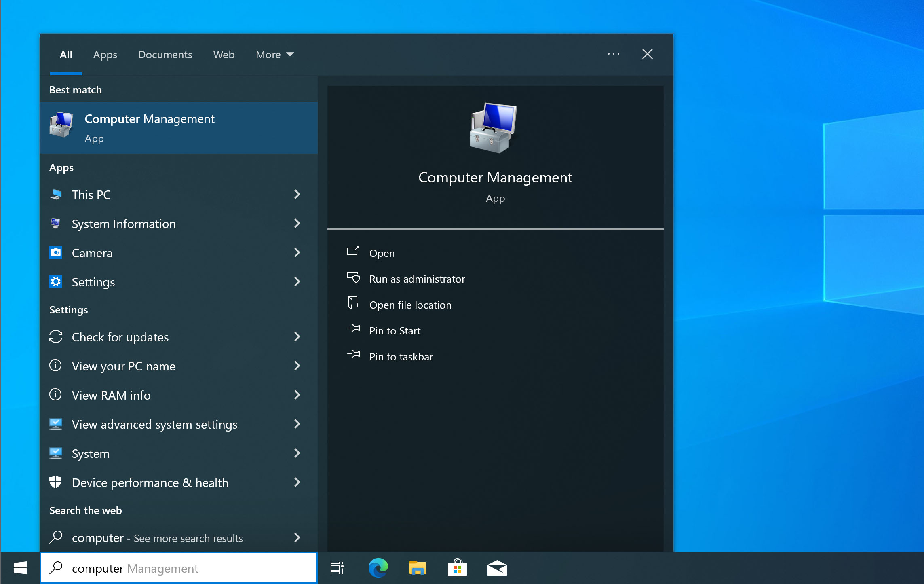Expand the Device performance & health chevron
This screenshot has height=584, width=924.
click(x=297, y=482)
